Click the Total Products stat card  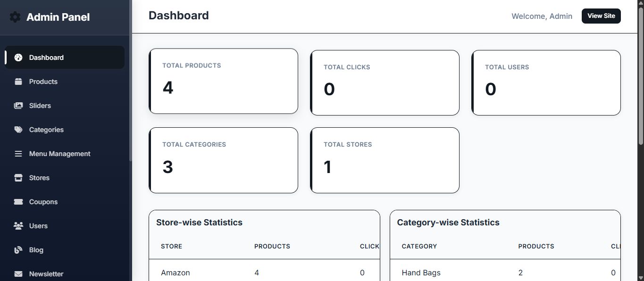tap(223, 81)
